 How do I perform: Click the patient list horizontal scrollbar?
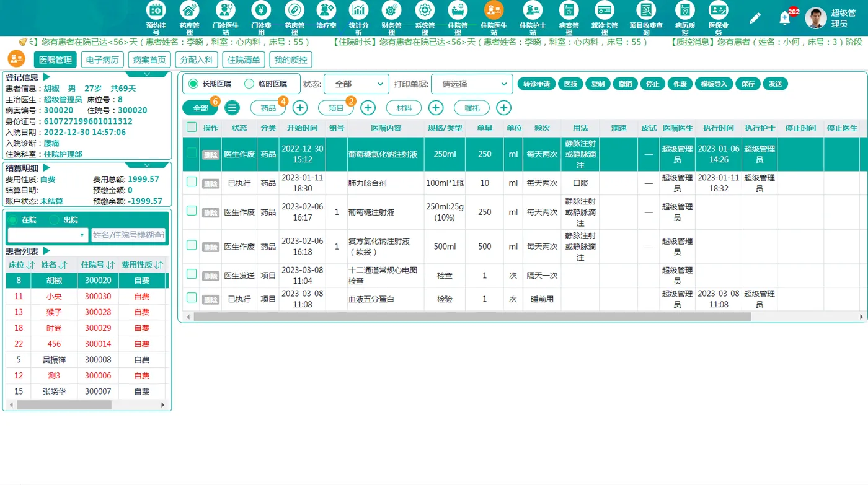pyautogui.click(x=64, y=404)
